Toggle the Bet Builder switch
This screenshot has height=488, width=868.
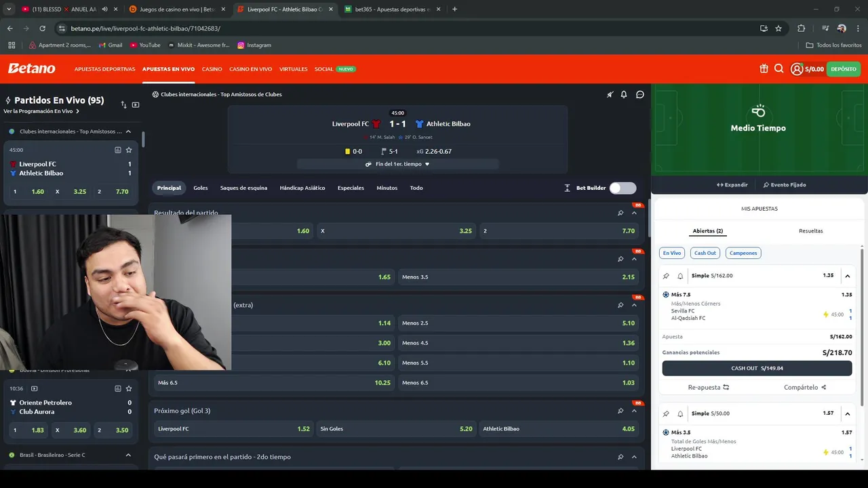tap(623, 188)
